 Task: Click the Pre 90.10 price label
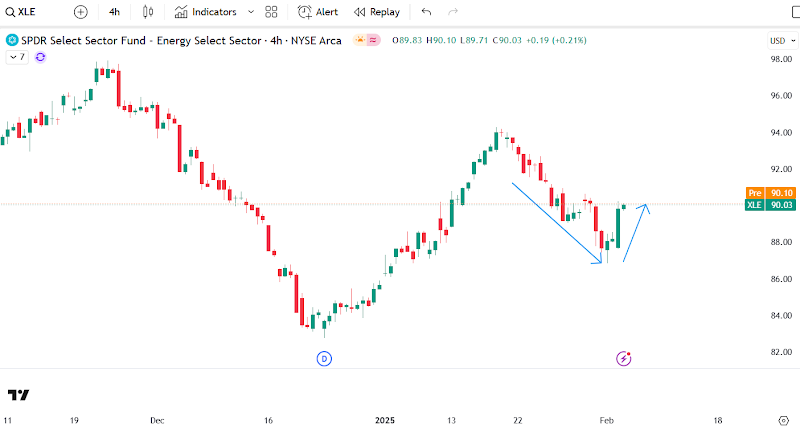click(770, 193)
